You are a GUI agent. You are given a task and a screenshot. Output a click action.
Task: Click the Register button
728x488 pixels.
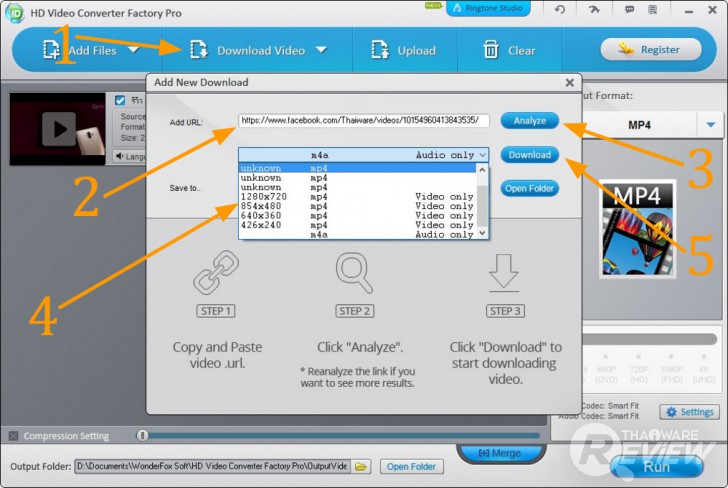pos(651,49)
